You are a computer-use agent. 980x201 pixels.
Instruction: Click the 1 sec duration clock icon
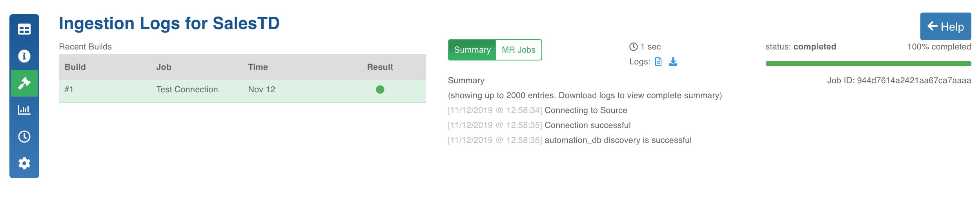pos(634,47)
